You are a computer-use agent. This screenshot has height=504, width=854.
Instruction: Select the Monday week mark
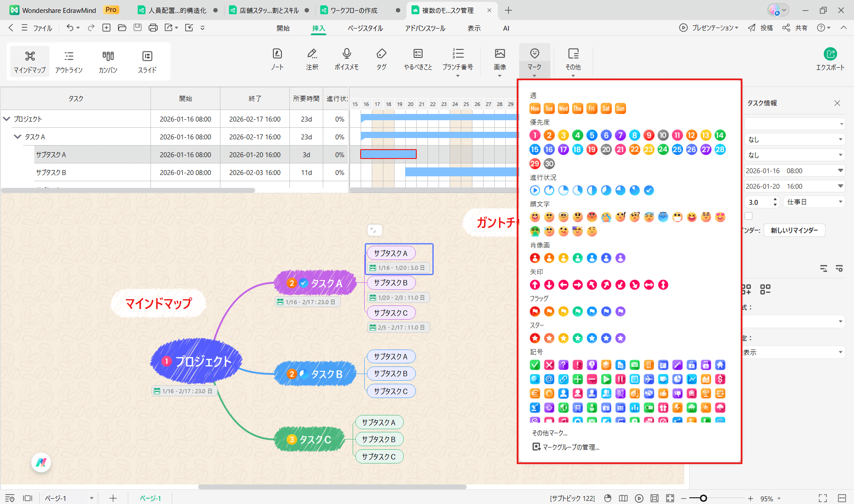point(535,109)
